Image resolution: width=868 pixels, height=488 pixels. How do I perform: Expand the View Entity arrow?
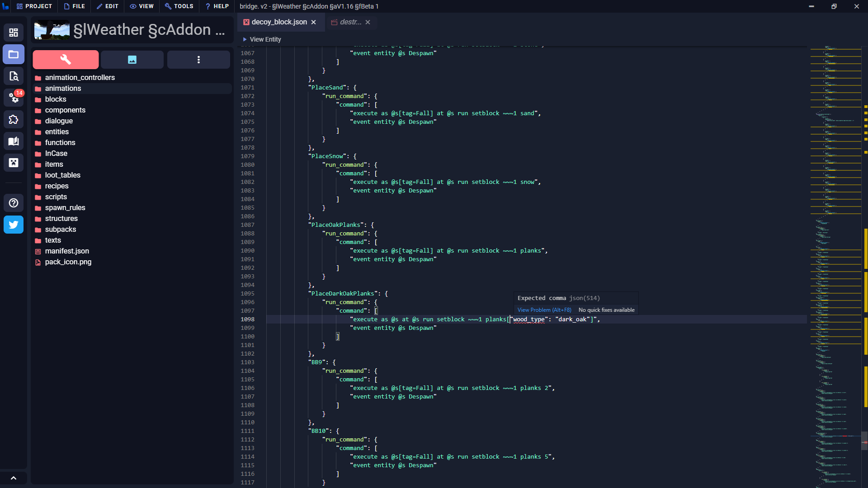click(245, 39)
